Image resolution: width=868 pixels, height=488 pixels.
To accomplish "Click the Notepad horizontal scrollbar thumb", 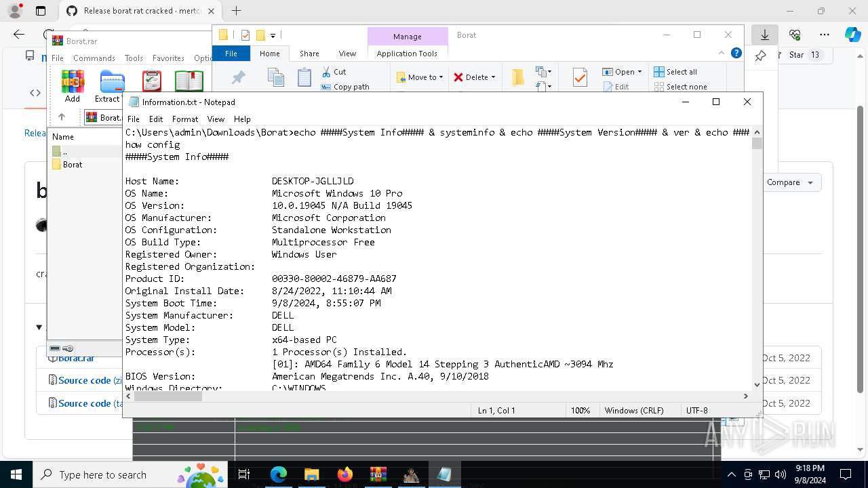I will (x=167, y=396).
